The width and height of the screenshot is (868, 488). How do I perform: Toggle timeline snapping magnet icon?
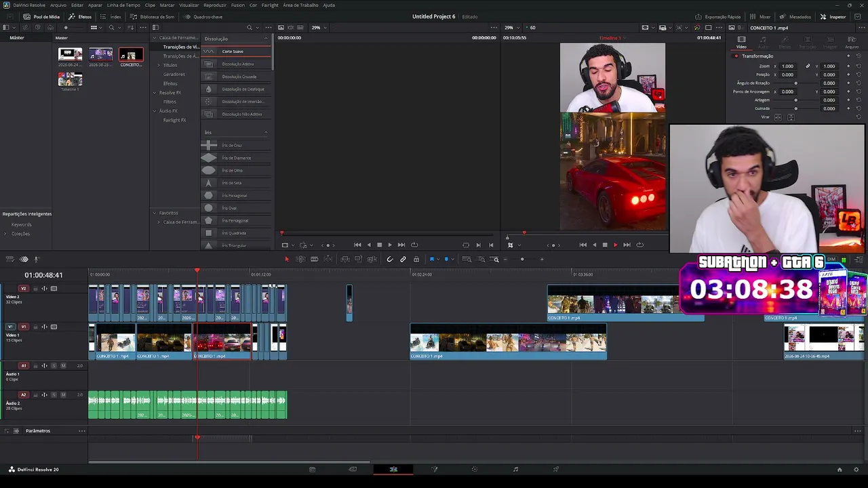coord(389,259)
